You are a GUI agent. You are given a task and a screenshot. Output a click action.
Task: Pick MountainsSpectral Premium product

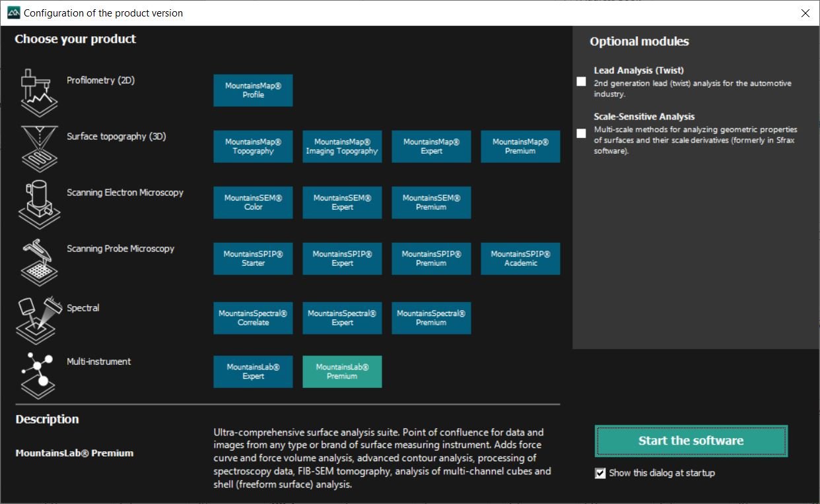(x=431, y=318)
